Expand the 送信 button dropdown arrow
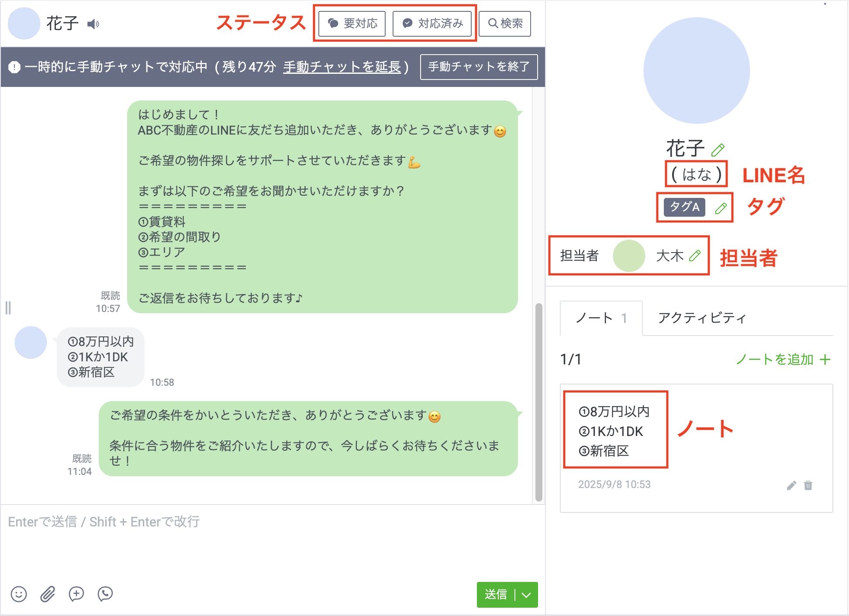Image resolution: width=849 pixels, height=616 pixels. pyautogui.click(x=526, y=595)
